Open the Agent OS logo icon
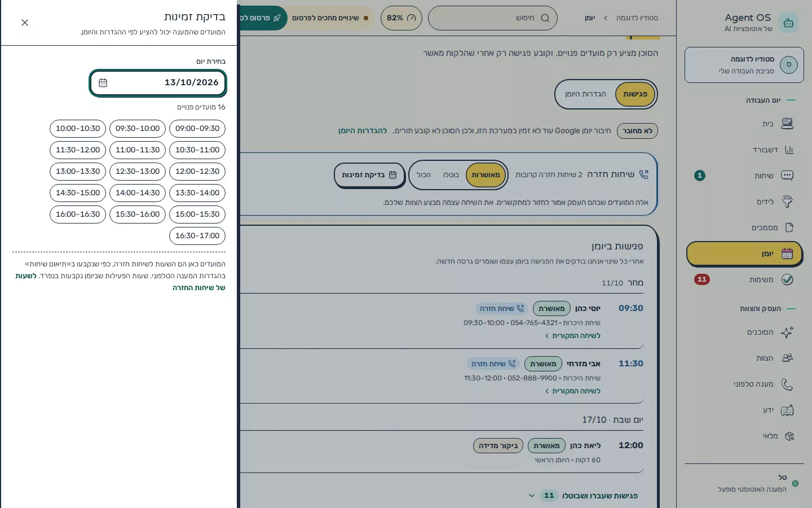 (x=788, y=23)
